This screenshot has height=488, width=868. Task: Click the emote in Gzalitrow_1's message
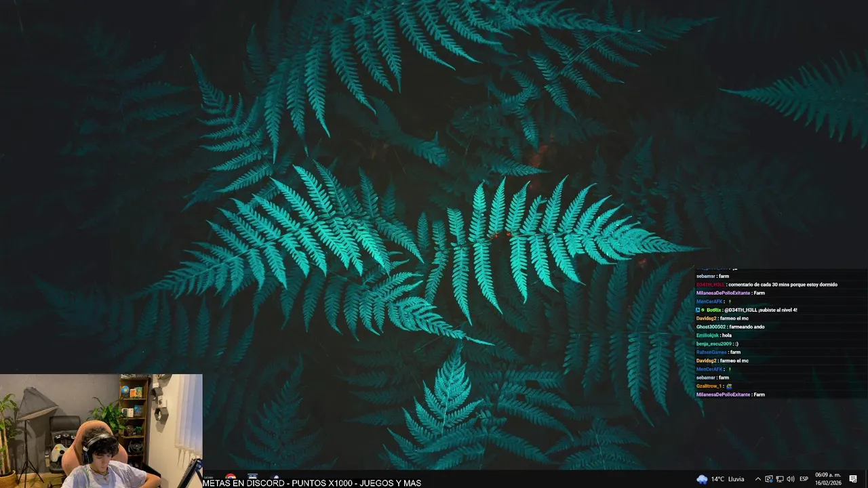pos(729,386)
